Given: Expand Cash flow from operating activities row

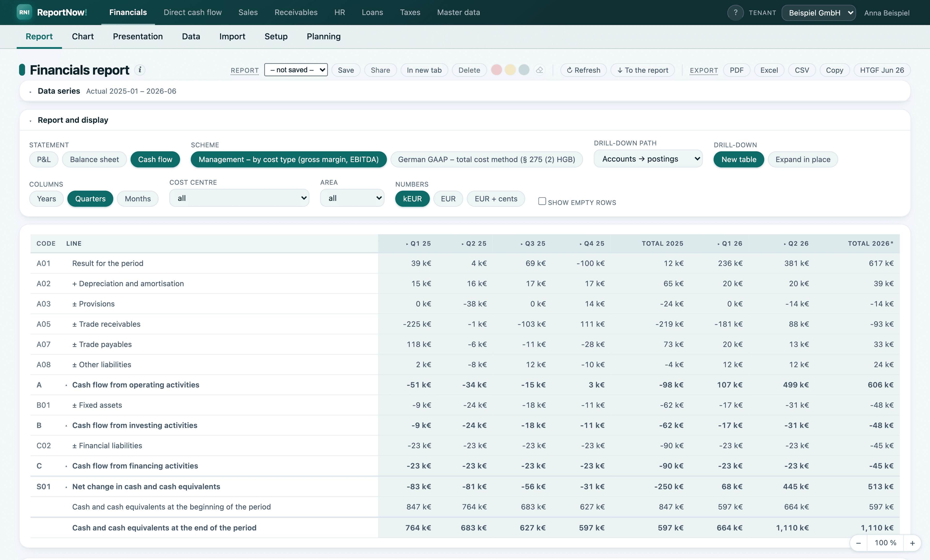Looking at the screenshot, I should pyautogui.click(x=66, y=385).
